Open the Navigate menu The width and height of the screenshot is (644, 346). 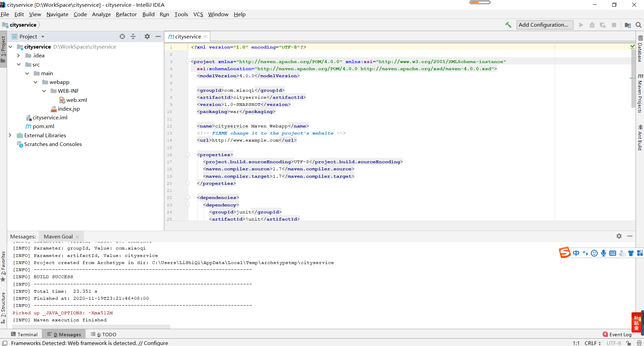57,14
